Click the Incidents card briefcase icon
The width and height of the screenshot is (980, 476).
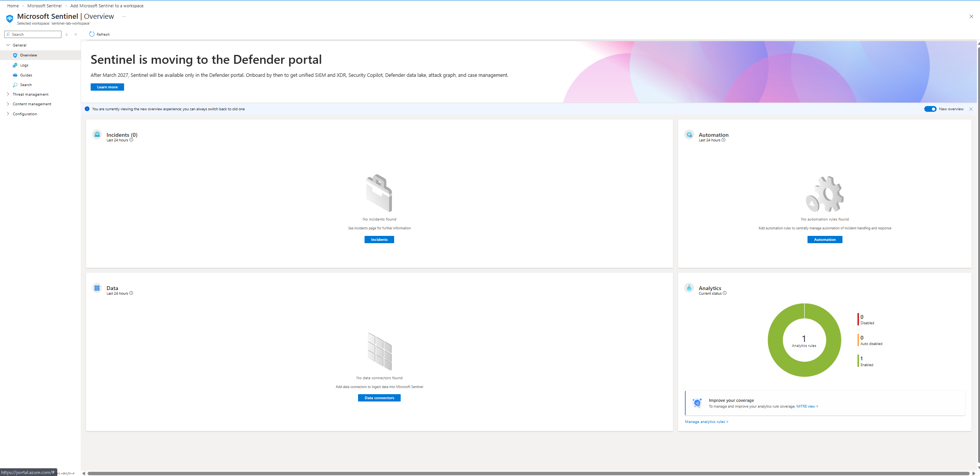pyautogui.click(x=97, y=134)
